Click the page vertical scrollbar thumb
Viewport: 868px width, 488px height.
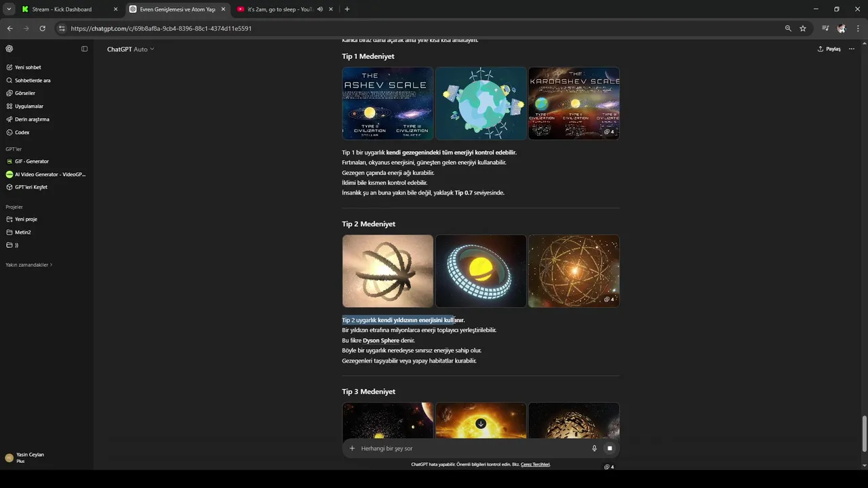864,434
